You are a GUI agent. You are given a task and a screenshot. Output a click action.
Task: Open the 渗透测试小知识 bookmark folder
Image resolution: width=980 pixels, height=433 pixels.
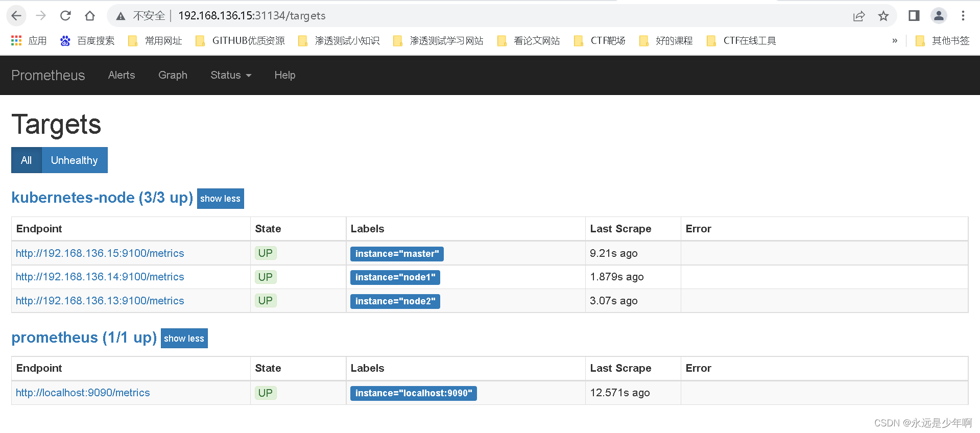tap(339, 41)
